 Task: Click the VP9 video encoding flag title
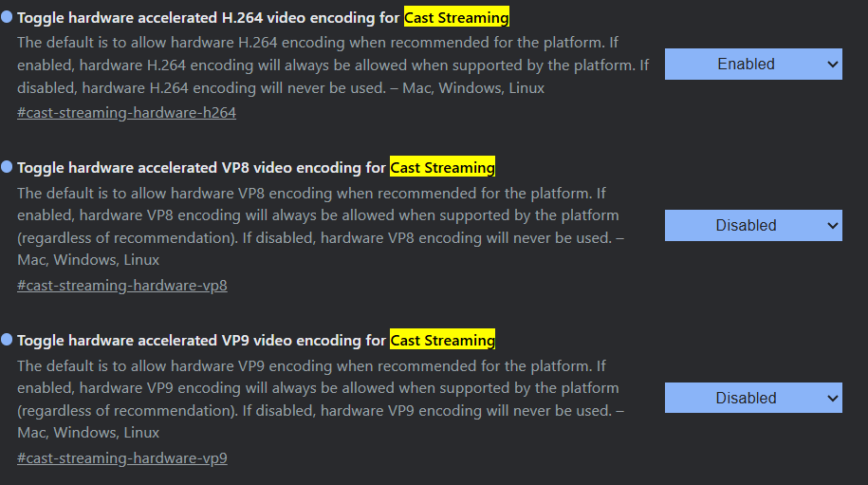pyautogui.click(x=256, y=341)
